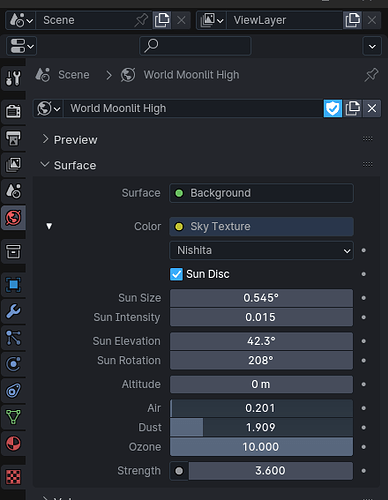Click the properties search field
The image size is (388, 500).
coord(195,46)
